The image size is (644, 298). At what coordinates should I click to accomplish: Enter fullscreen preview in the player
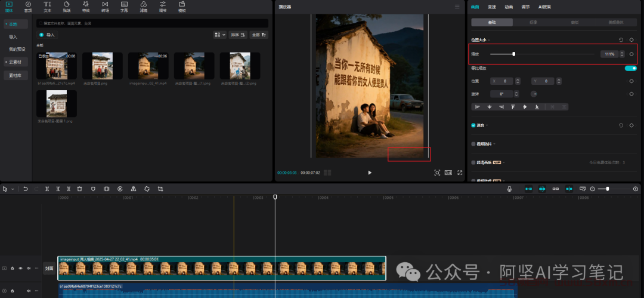pos(460,173)
